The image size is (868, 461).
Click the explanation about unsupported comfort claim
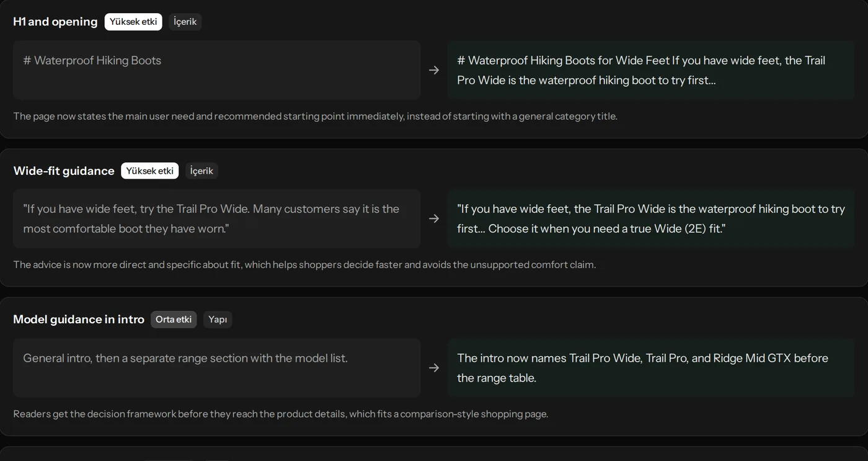point(304,265)
